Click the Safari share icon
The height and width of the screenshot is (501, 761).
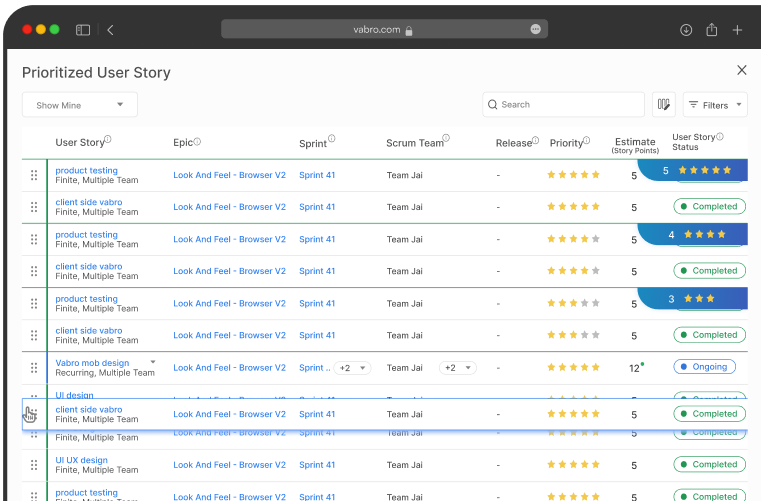[x=712, y=30]
